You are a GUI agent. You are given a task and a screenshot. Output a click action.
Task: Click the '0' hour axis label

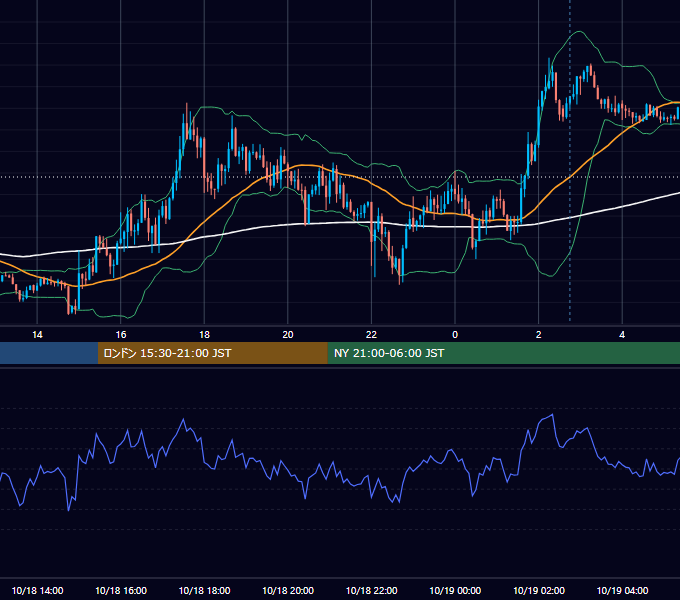pyautogui.click(x=455, y=335)
